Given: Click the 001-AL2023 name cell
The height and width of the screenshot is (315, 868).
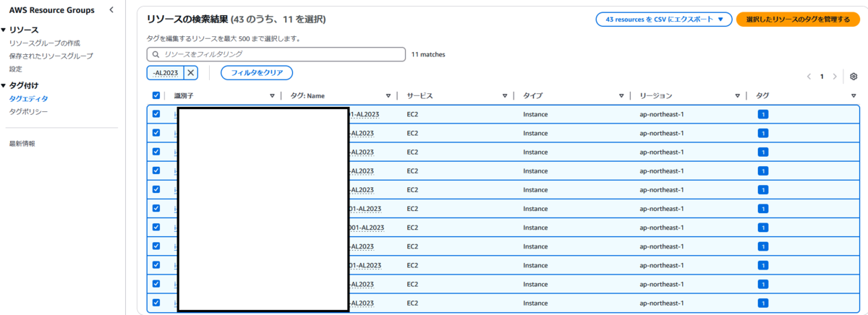Looking at the screenshot, I should (367, 227).
